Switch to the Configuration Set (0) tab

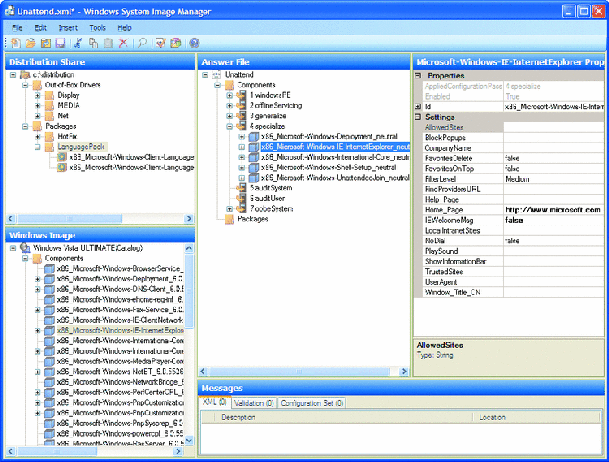(x=312, y=403)
